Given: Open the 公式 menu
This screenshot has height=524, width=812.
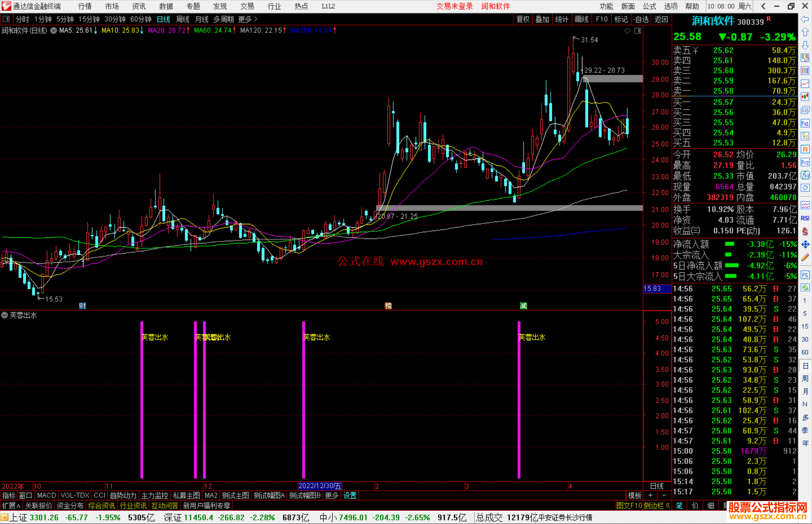Looking at the screenshot, I should click(x=649, y=6).
